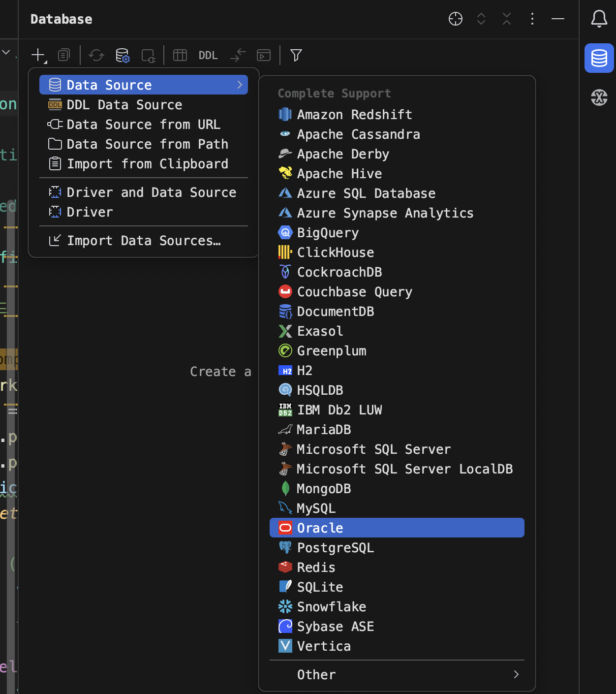Select Azure SQL Database
Screen dimensions: 616x694
397,193
